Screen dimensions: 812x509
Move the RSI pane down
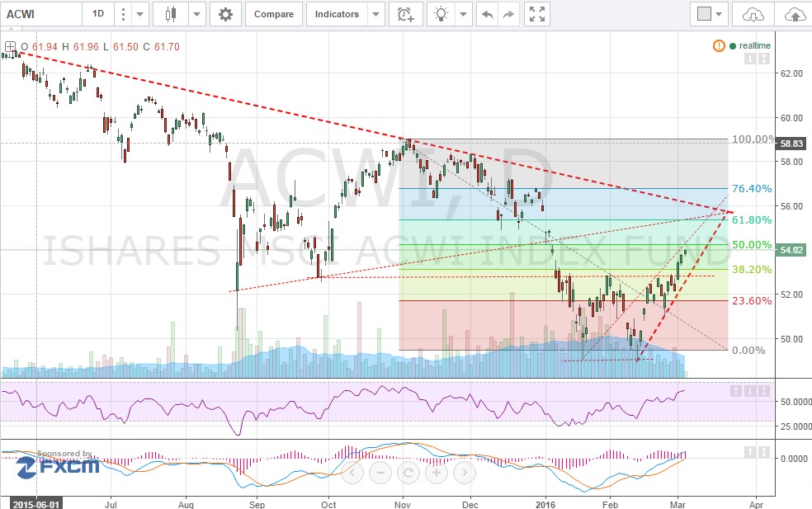coord(750,391)
